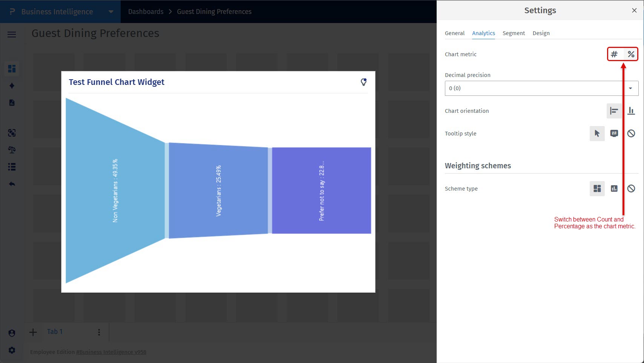Click the three-dot menu next to Tab 1

coord(99,332)
